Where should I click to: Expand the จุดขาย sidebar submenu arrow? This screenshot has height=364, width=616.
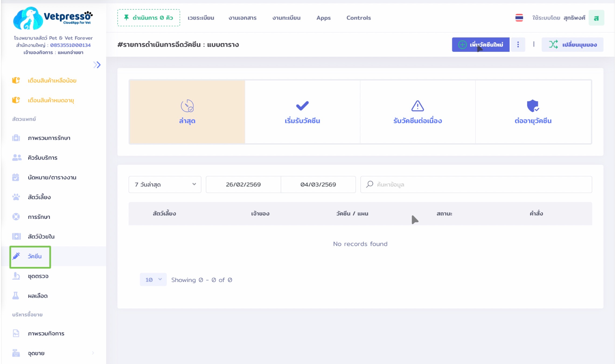click(x=93, y=353)
